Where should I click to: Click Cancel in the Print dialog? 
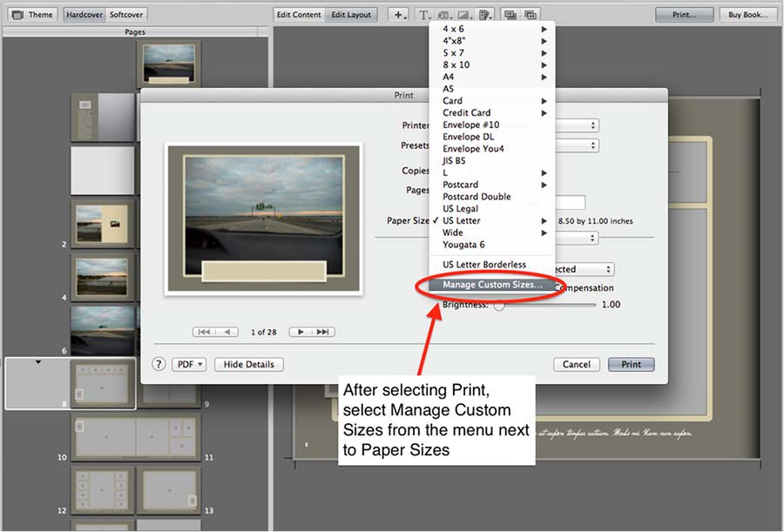click(x=576, y=365)
